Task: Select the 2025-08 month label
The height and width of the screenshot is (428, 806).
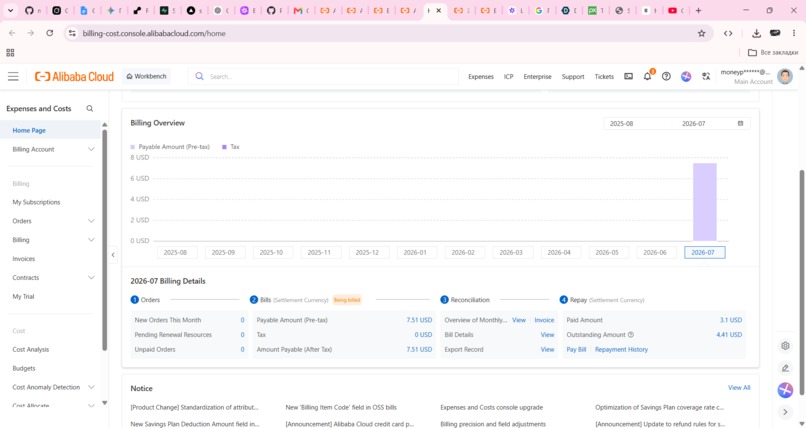Action: (x=175, y=252)
